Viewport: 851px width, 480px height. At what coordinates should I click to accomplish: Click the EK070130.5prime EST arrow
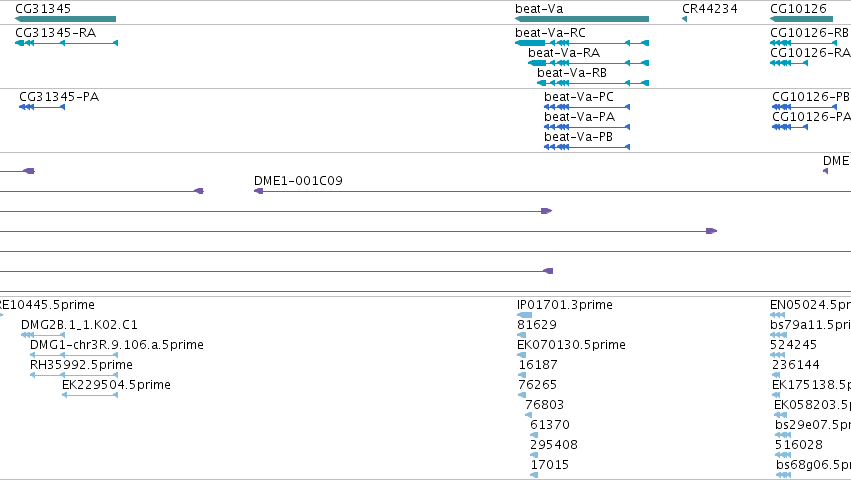521,355
